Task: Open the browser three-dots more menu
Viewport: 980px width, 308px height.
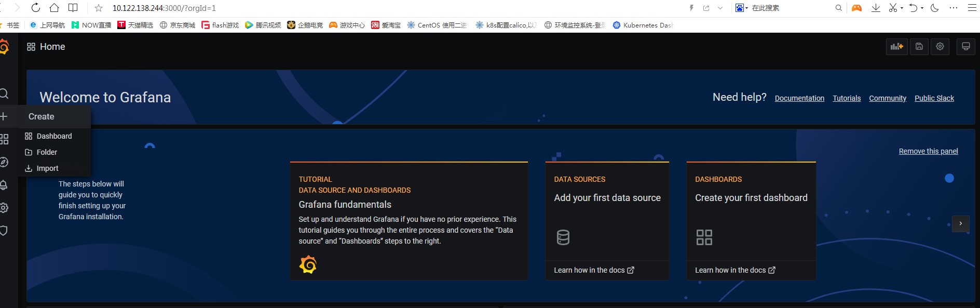Action: click(954, 8)
